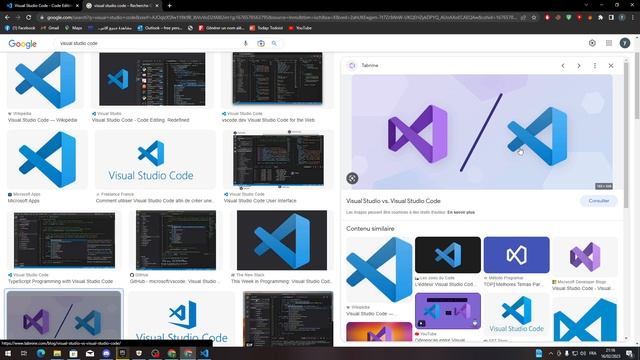Open the Today Todoist bookmark
Viewport: 640px width, 360px height.
266,28
